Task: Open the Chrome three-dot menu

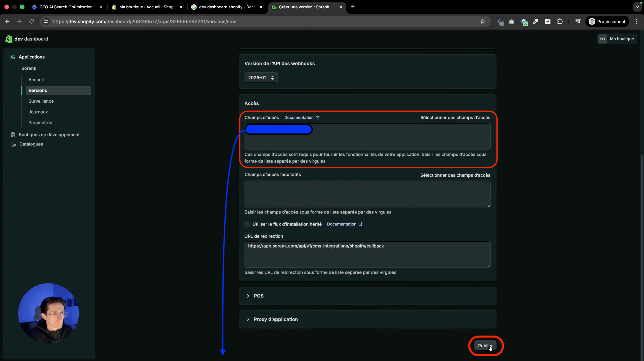Action: [637, 22]
